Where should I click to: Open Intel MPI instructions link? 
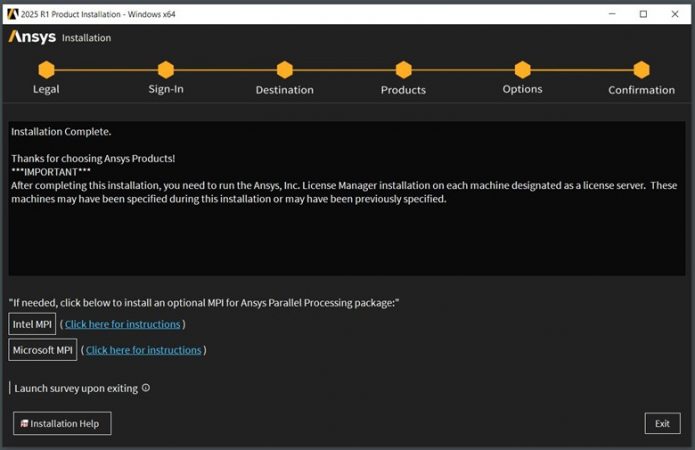pos(123,324)
